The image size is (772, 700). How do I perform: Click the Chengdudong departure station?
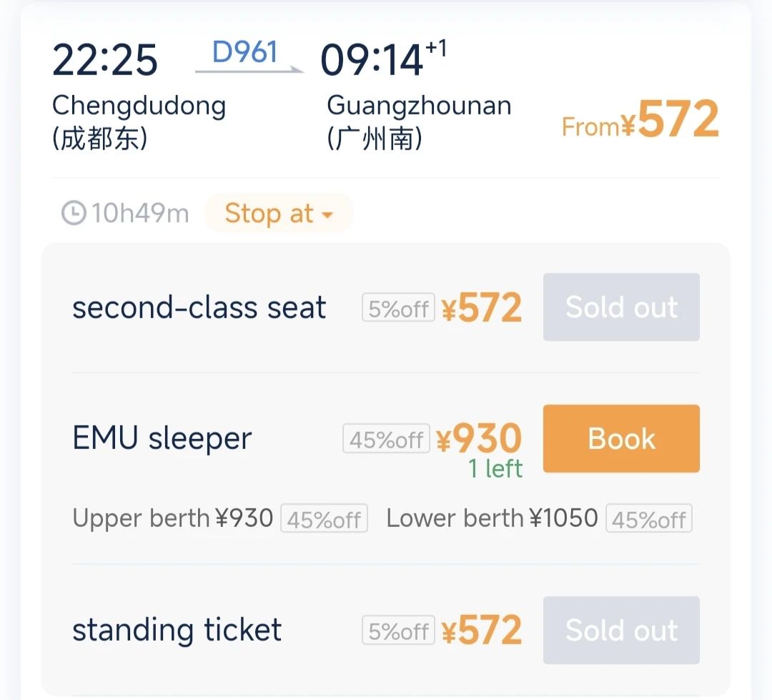[x=139, y=121]
